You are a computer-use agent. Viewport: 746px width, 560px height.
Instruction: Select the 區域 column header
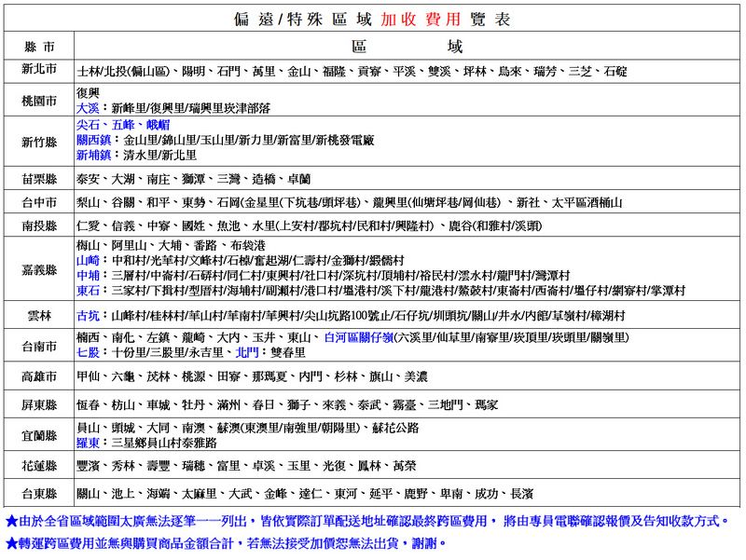coord(408,47)
